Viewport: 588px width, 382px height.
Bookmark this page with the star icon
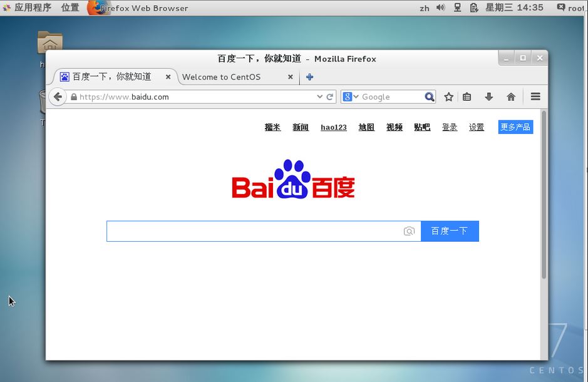pos(448,97)
